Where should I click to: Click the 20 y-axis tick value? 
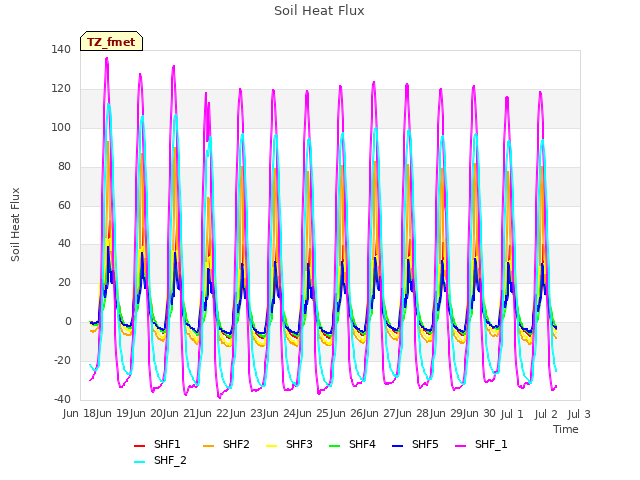[64, 282]
